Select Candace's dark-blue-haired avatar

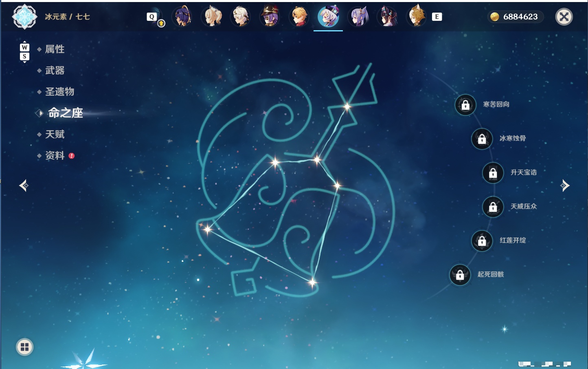point(182,17)
